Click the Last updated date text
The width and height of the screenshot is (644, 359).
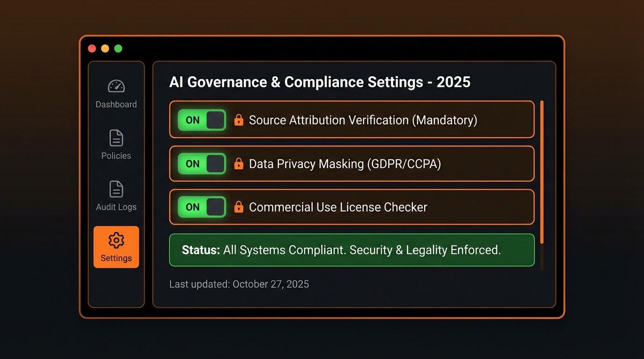[x=239, y=284]
